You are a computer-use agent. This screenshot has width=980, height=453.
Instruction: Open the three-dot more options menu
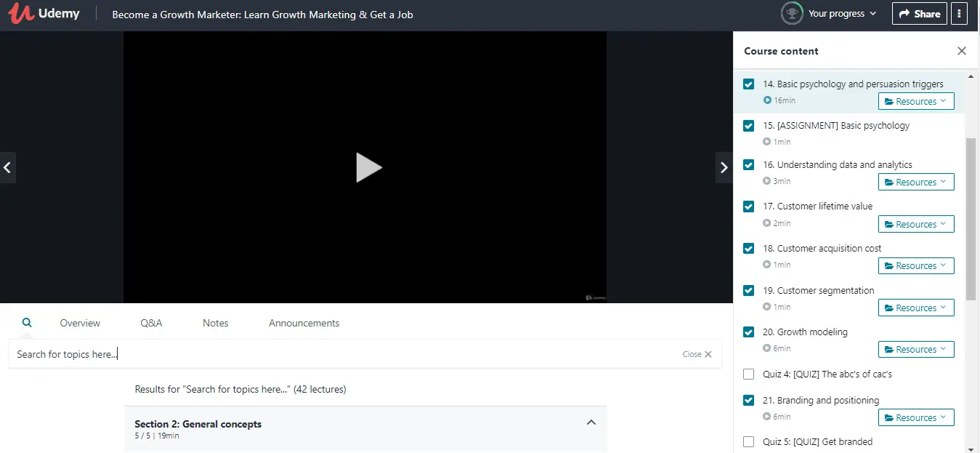click(959, 14)
